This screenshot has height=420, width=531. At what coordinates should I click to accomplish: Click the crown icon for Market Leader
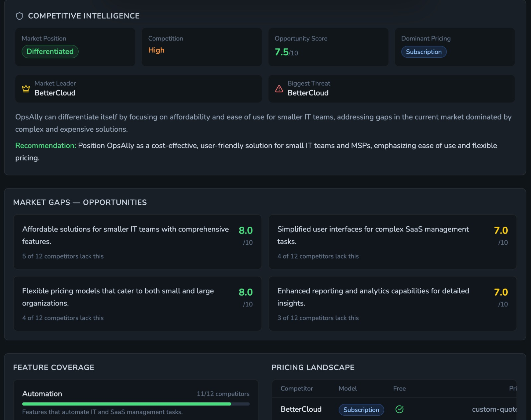26,89
